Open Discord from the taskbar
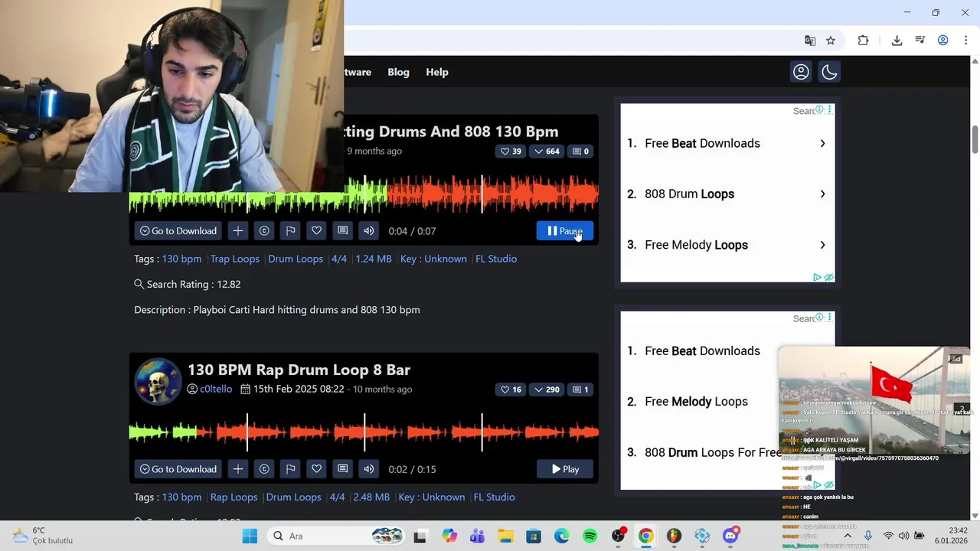The image size is (980, 551). (x=730, y=536)
